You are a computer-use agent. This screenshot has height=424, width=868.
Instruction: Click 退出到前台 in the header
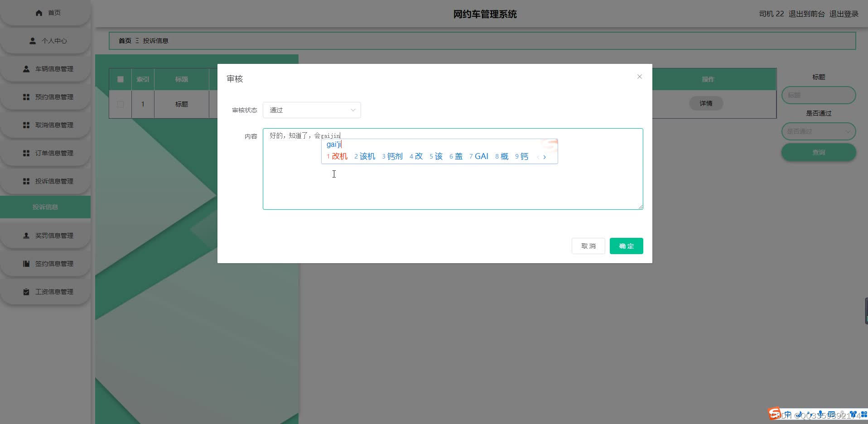point(807,14)
